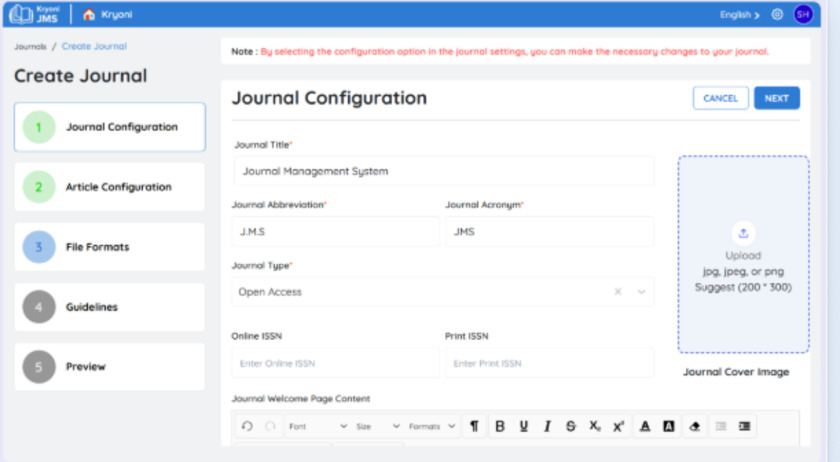Screen dimensions: 840x462
Task: Undo the last editor change
Action: point(247,426)
